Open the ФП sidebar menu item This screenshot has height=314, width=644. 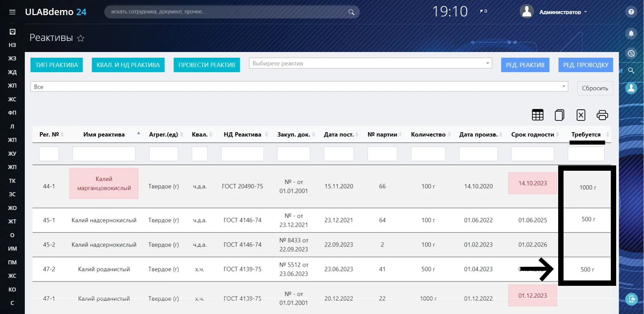(12, 113)
